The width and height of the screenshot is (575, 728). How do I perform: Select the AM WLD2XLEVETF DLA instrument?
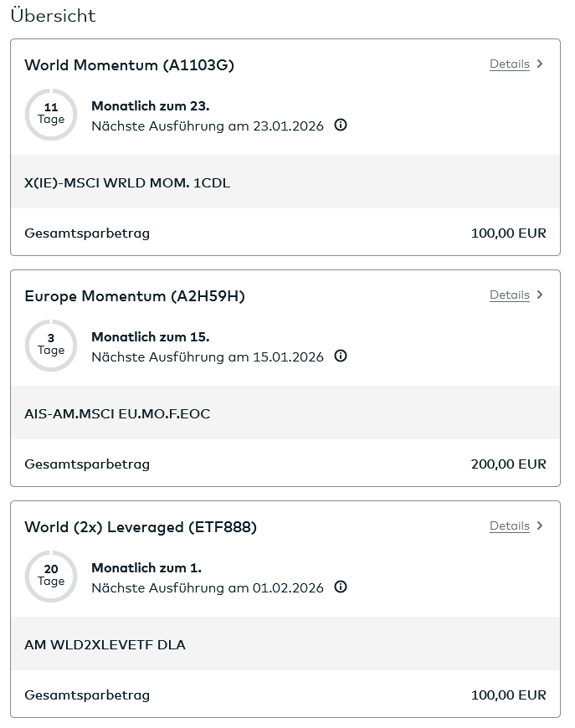click(x=105, y=644)
